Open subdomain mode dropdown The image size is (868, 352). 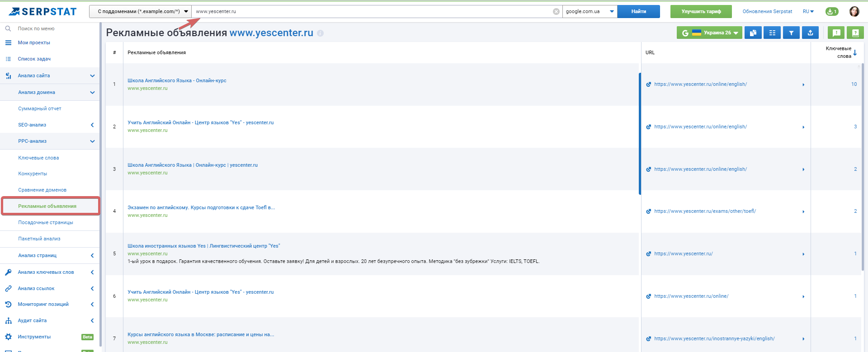(x=140, y=12)
